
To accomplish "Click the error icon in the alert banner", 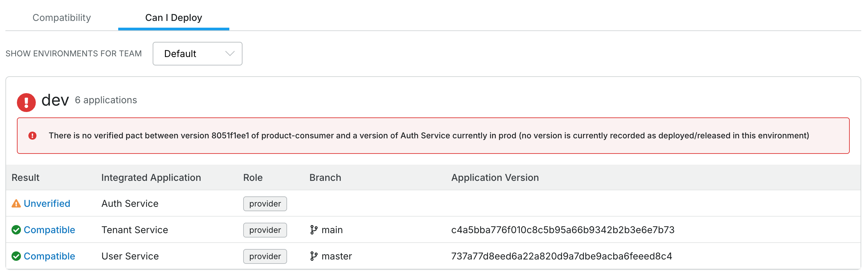I will pyautogui.click(x=32, y=136).
